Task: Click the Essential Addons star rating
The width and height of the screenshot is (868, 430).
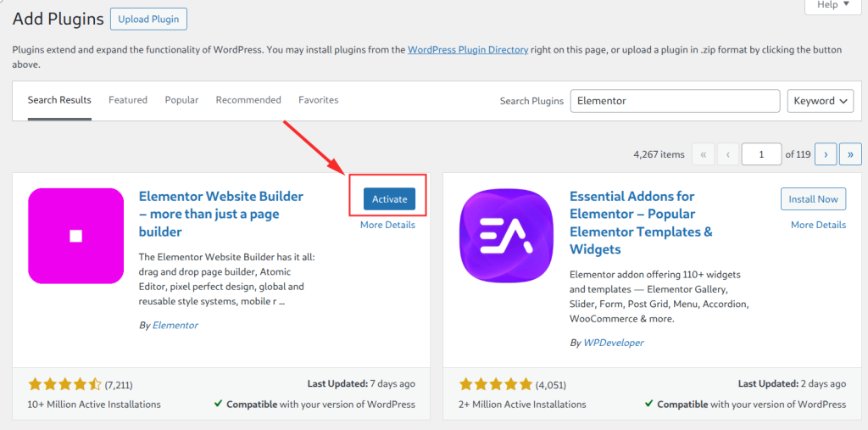Action: 495,384
